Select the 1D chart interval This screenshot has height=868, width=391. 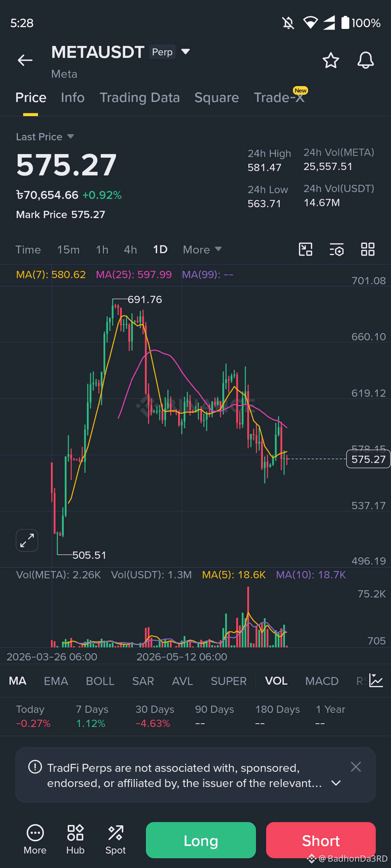[x=160, y=250]
